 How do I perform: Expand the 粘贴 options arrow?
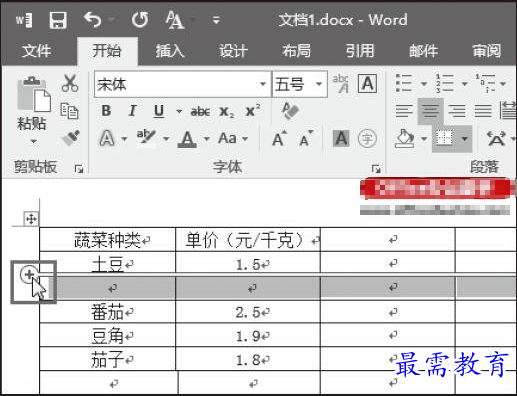point(33,141)
